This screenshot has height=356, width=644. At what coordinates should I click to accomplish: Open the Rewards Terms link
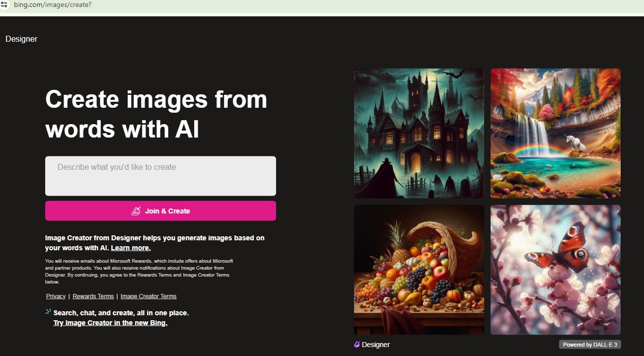point(93,296)
